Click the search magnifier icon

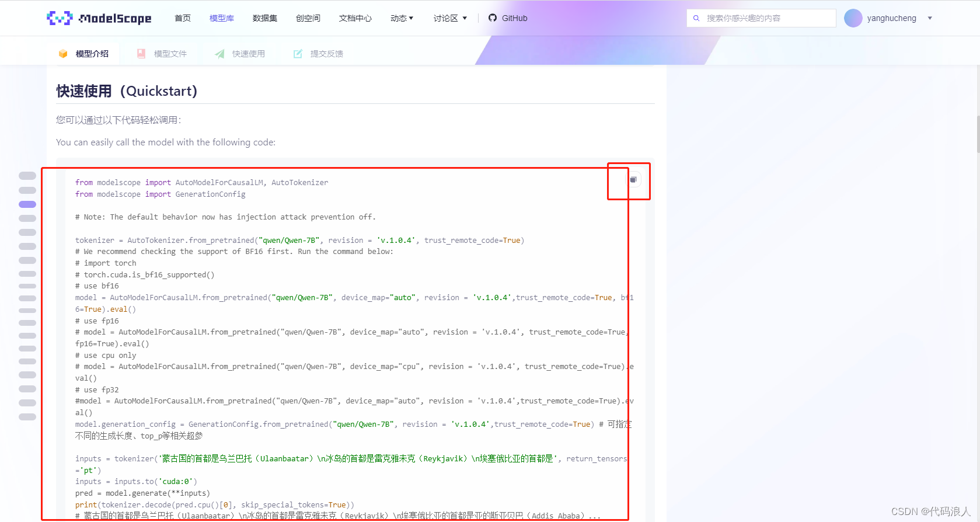tap(696, 18)
